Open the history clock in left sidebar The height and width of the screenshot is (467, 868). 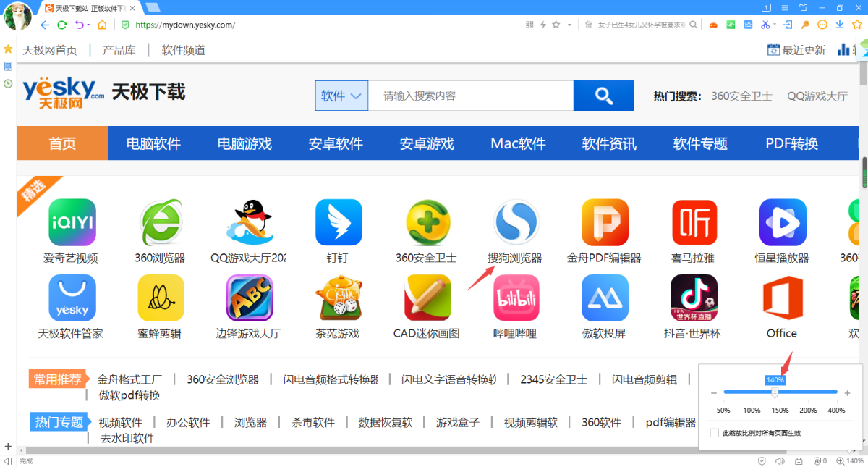[8, 83]
